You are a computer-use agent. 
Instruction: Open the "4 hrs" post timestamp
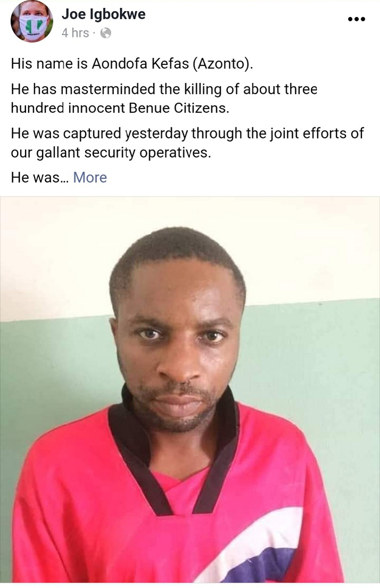tap(76, 33)
